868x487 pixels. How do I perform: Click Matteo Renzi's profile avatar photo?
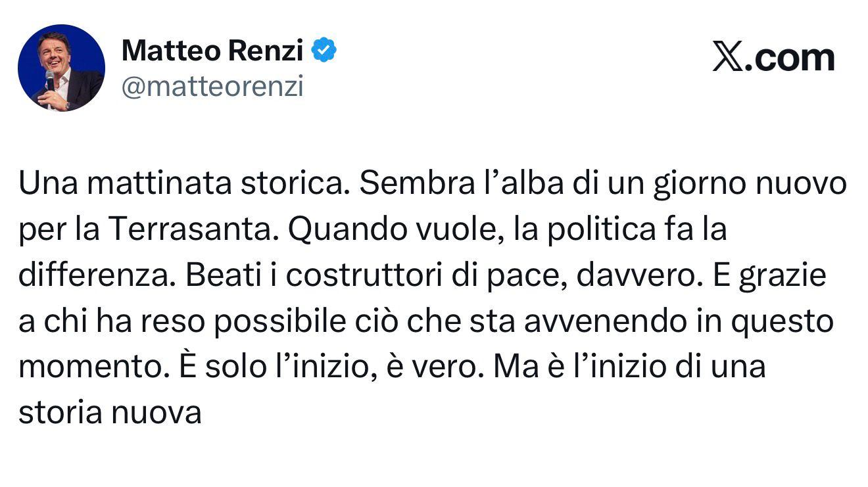click(x=61, y=68)
